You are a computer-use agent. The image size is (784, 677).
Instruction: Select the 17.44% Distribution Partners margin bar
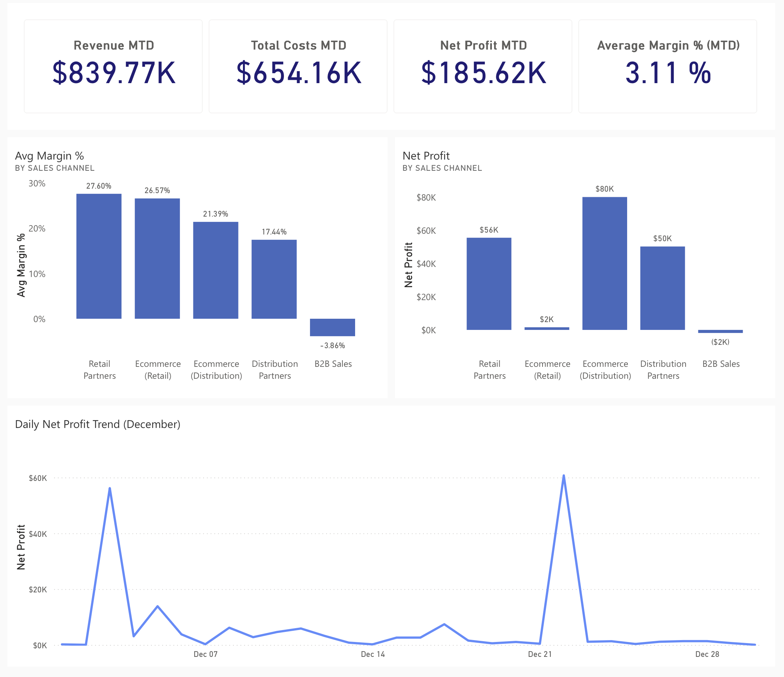click(x=274, y=279)
